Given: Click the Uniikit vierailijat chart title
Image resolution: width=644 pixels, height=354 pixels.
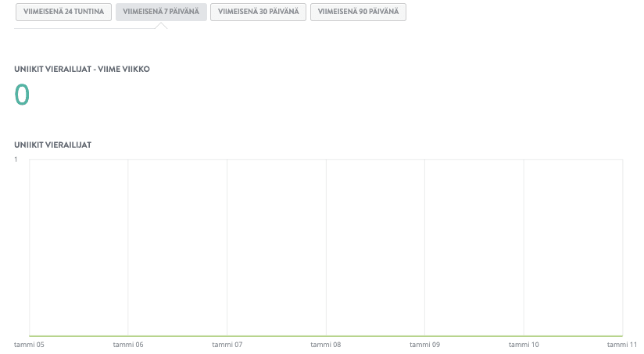Looking at the screenshot, I should pyautogui.click(x=53, y=145).
